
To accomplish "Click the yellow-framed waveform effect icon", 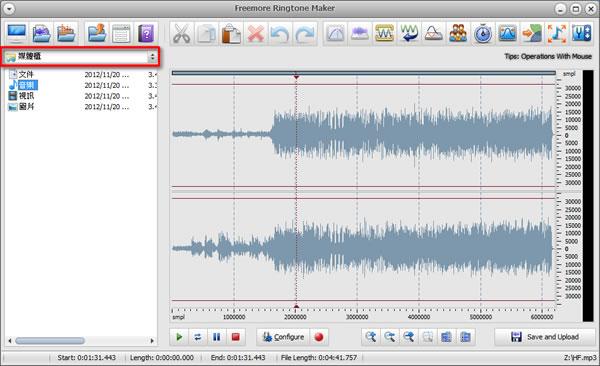I will coord(385,34).
